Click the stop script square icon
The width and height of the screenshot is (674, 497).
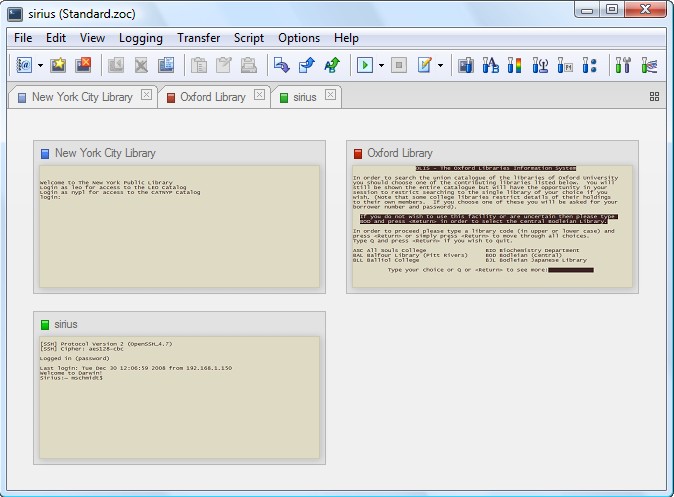tap(399, 65)
